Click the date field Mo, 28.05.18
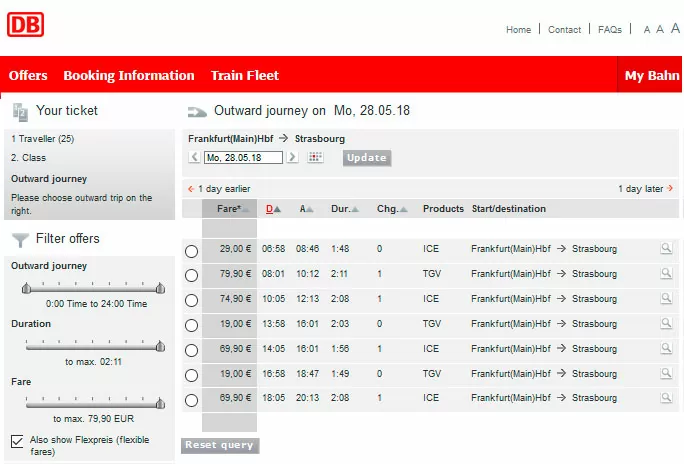 click(243, 157)
